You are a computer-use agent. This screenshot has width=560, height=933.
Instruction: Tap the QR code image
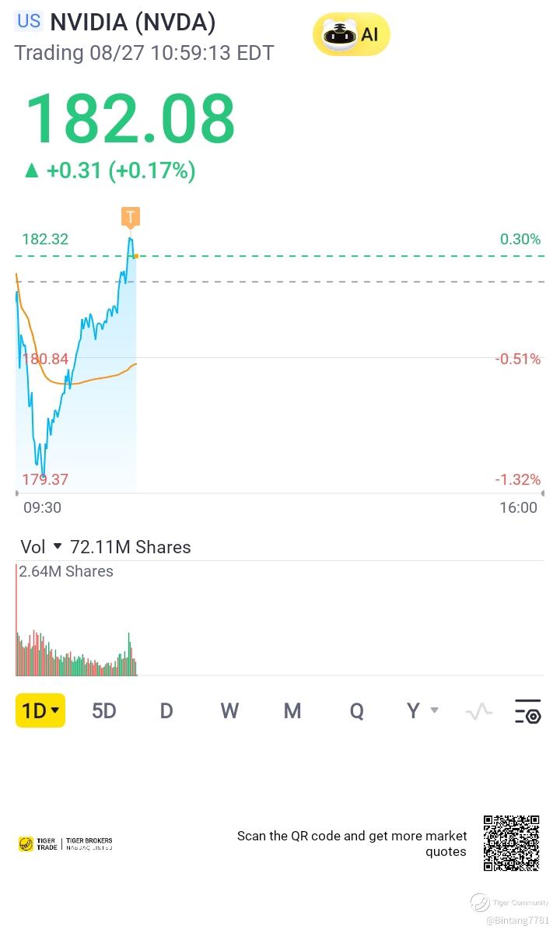point(511,843)
